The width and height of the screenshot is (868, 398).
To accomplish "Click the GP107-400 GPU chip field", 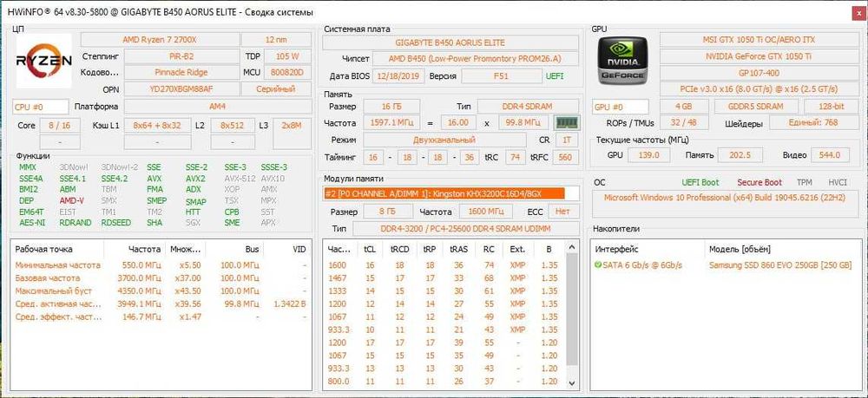I will (759, 73).
